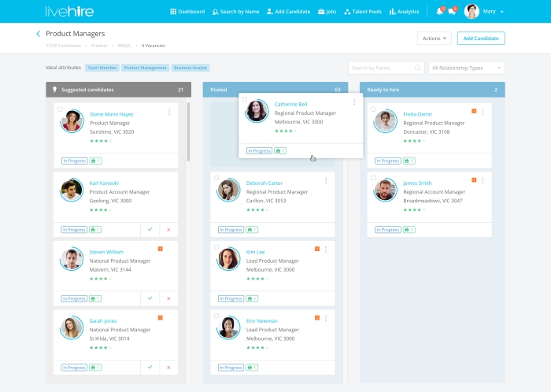
Task: Open the Analytics menu item
Action: (x=404, y=12)
